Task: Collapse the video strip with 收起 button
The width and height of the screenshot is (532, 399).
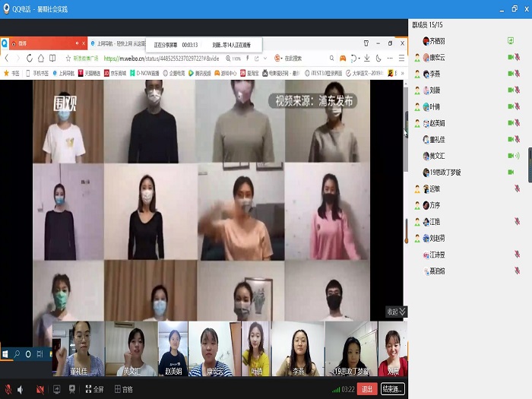Action: coord(396,312)
